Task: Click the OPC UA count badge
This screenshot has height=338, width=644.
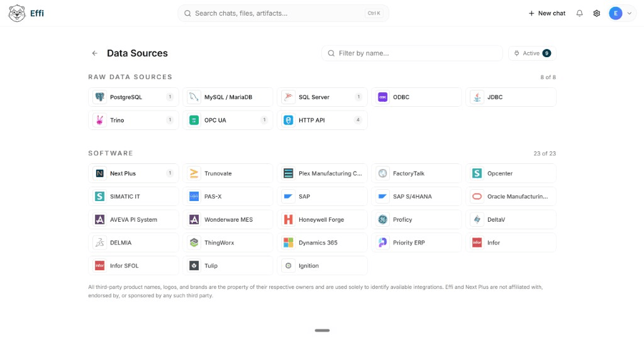Action: click(x=264, y=120)
